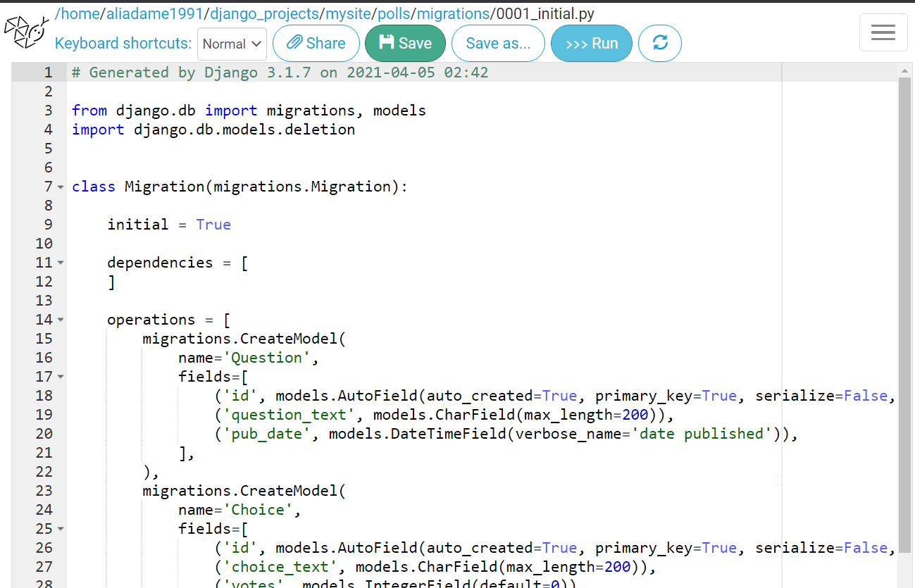
Task: Collapse the operations fold on line 14
Action: point(61,320)
